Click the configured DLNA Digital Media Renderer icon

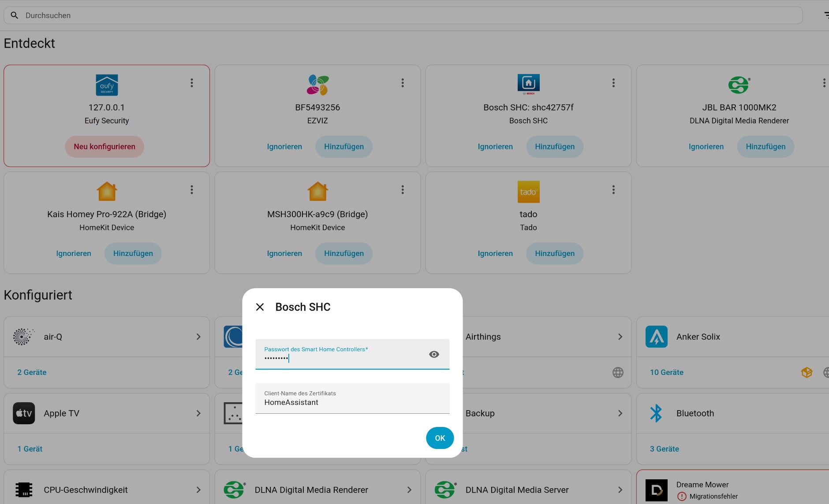coord(235,490)
